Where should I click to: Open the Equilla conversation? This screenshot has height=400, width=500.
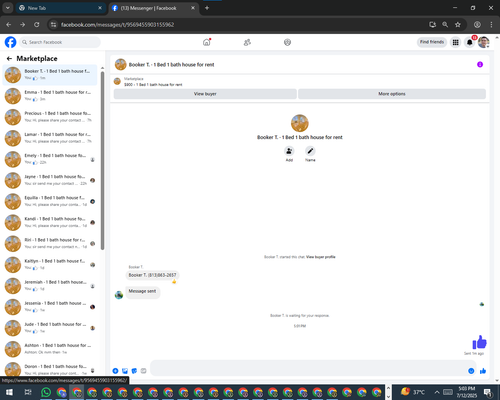coord(50,201)
